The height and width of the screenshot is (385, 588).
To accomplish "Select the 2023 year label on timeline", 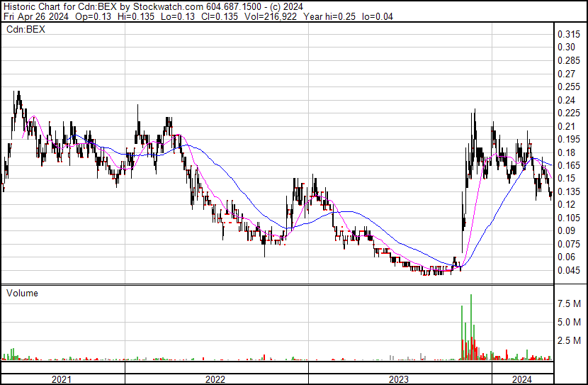I will click(x=398, y=379).
